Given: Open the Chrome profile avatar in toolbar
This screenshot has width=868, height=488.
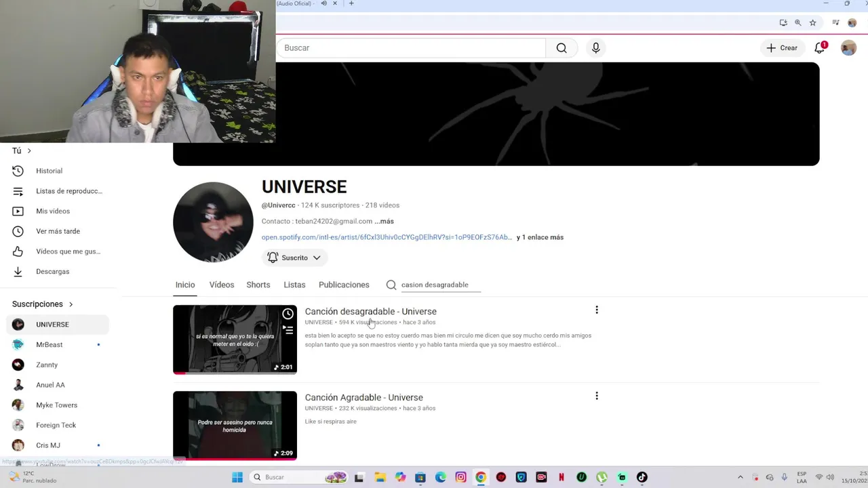Looking at the screenshot, I should 852,22.
